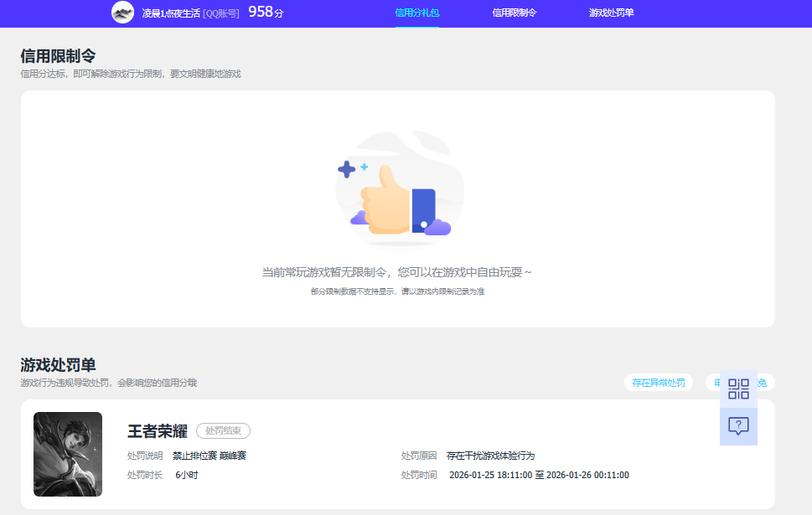Image resolution: width=812 pixels, height=515 pixels.
Task: Switch to the 信用分礼包 tab
Action: pos(416,13)
